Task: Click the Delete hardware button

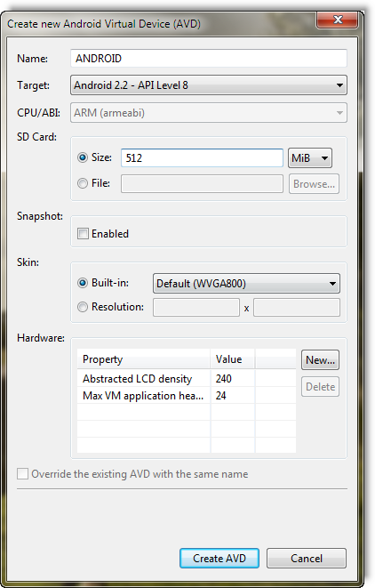Action: tap(320, 387)
